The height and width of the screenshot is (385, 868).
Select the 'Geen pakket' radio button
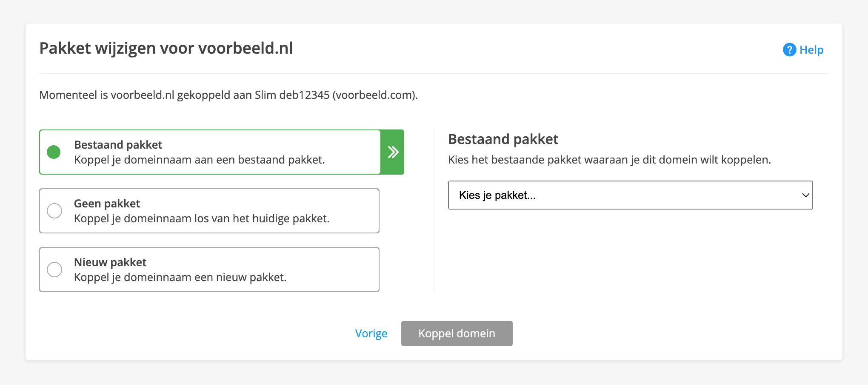[x=54, y=210]
